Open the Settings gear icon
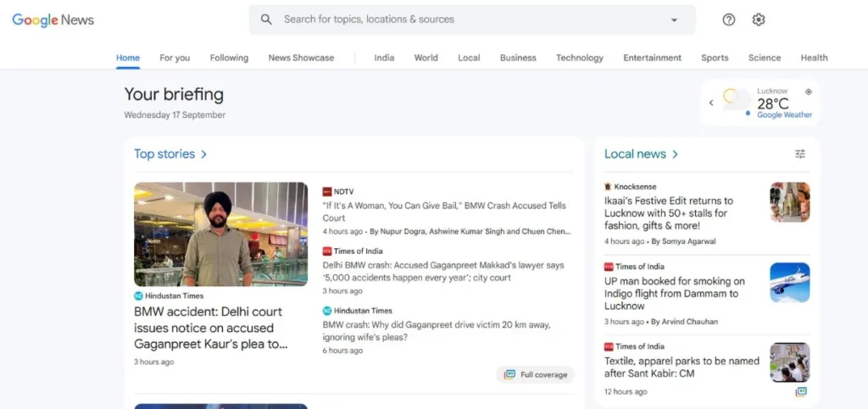The image size is (868, 409). [759, 19]
